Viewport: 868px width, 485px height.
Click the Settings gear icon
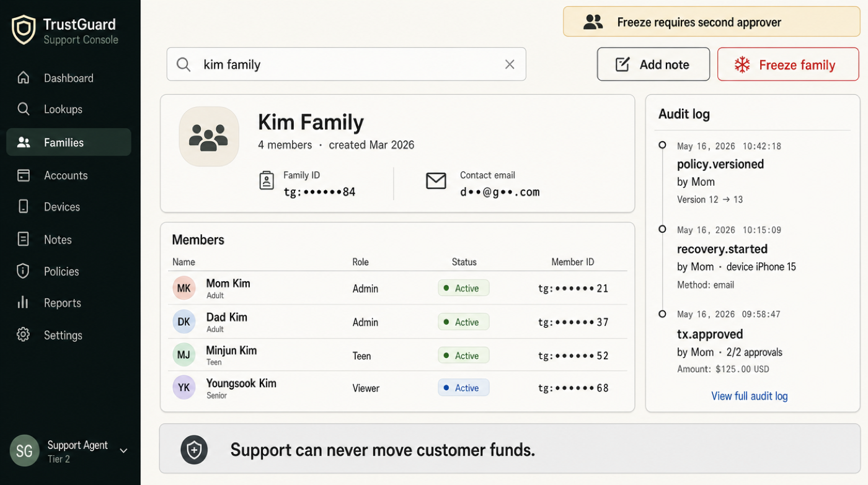point(24,334)
